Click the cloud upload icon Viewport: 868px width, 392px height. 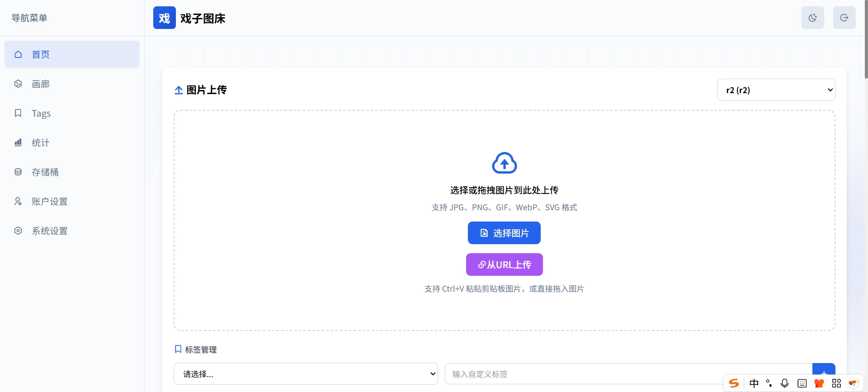[x=504, y=163]
